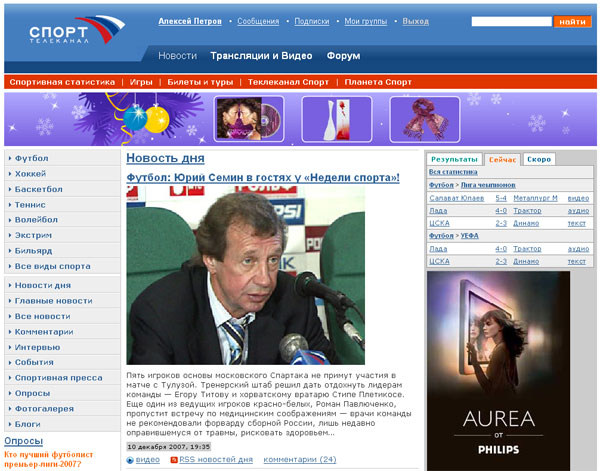The image size is (600, 471).
Task: Open the Вся статистика link
Action: coord(453,172)
